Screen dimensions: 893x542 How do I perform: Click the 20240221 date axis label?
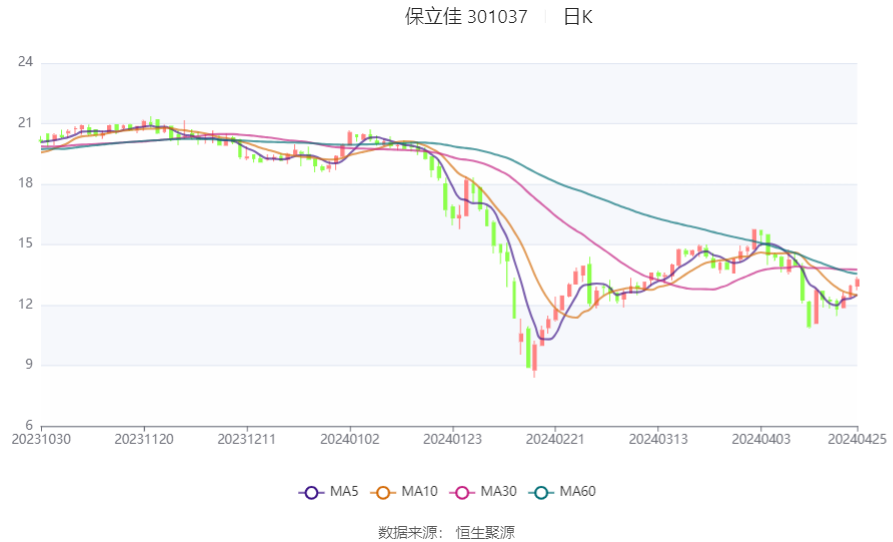(555, 438)
